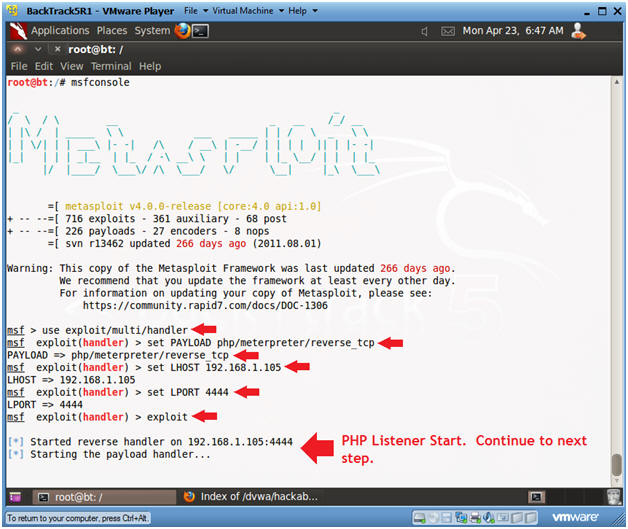Click the VMware printer status icon
Image resolution: width=628 pixels, height=529 pixels.
coord(475,518)
